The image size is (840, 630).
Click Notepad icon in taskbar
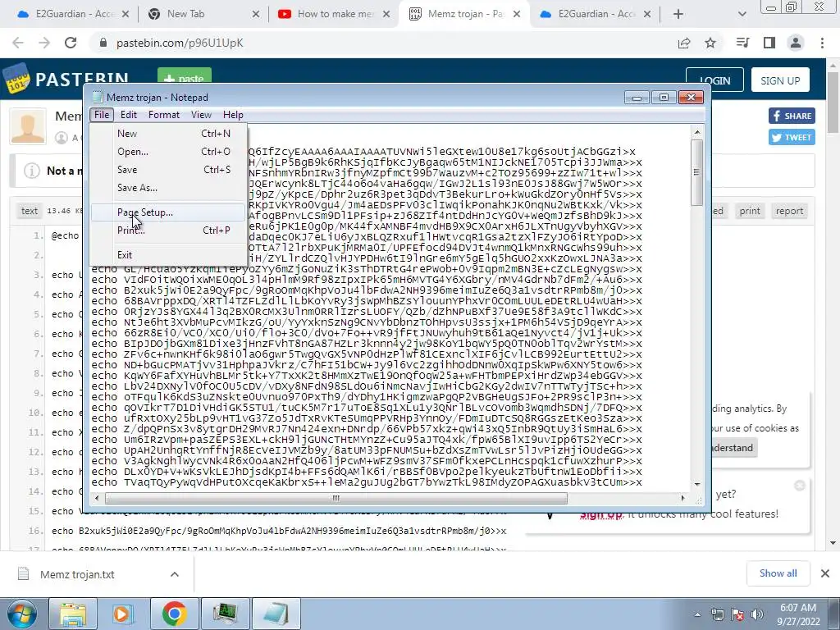pos(276,614)
